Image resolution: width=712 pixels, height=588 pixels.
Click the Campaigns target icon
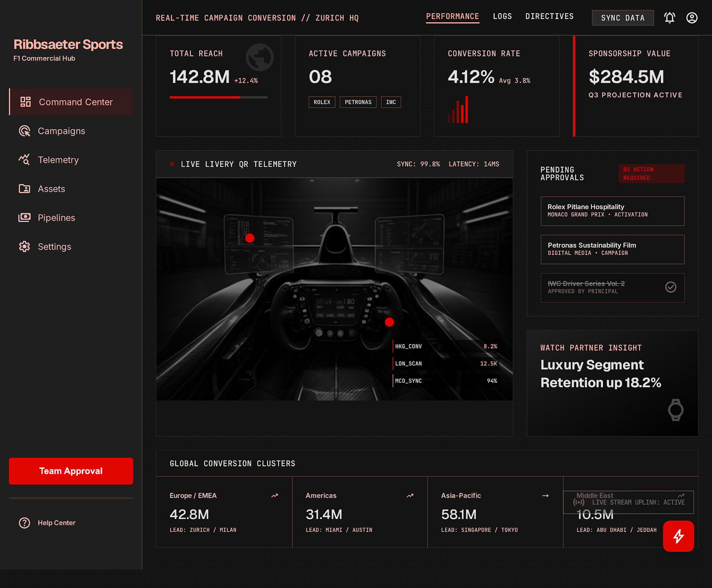pos(24,131)
